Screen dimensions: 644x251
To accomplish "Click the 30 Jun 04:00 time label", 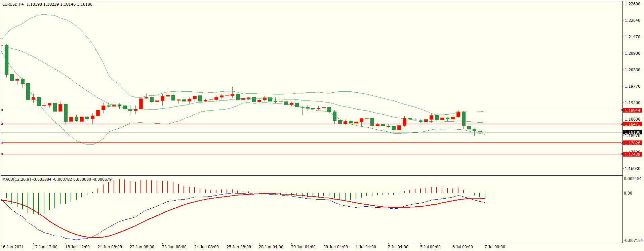I will pos(335,247).
